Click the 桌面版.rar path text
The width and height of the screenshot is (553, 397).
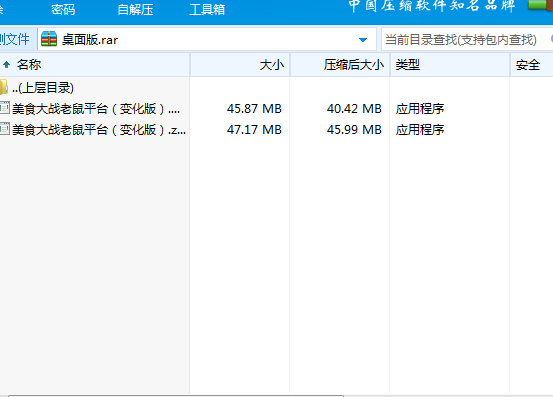[90, 40]
